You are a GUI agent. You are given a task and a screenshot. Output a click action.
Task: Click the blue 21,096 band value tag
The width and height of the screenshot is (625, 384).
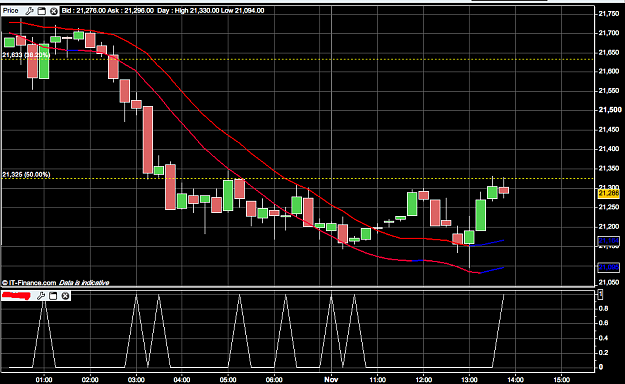click(609, 267)
